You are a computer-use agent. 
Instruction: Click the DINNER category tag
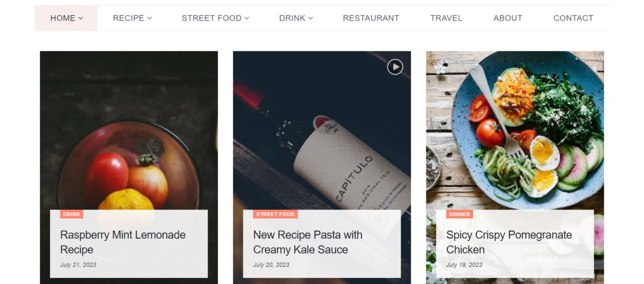click(459, 214)
